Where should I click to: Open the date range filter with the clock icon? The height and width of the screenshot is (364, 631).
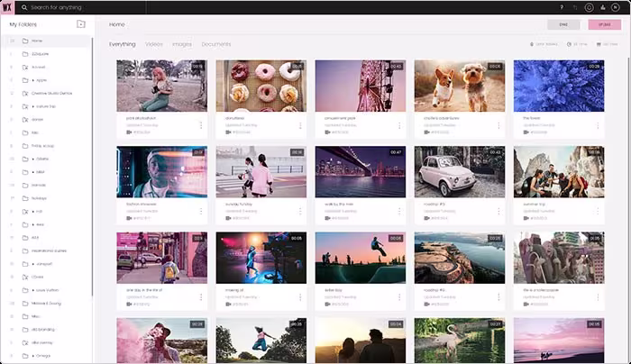click(x=577, y=44)
